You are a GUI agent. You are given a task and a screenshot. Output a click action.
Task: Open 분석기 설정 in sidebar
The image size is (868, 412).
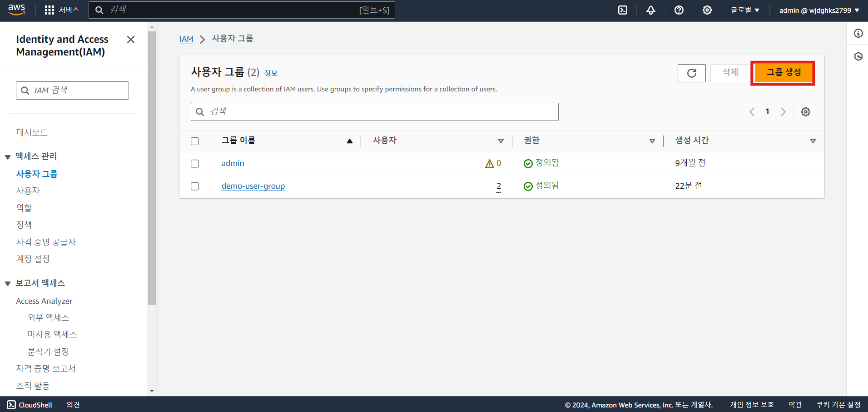[x=48, y=352]
